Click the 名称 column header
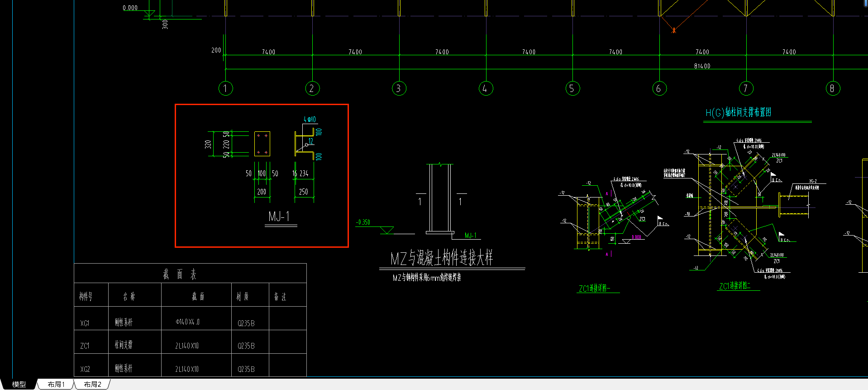 tap(129, 297)
